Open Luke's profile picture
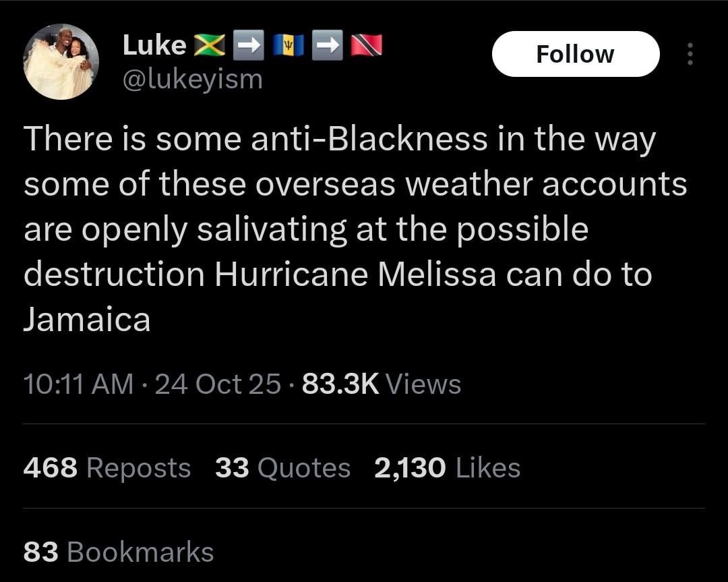The height and width of the screenshot is (582, 728). click(61, 63)
